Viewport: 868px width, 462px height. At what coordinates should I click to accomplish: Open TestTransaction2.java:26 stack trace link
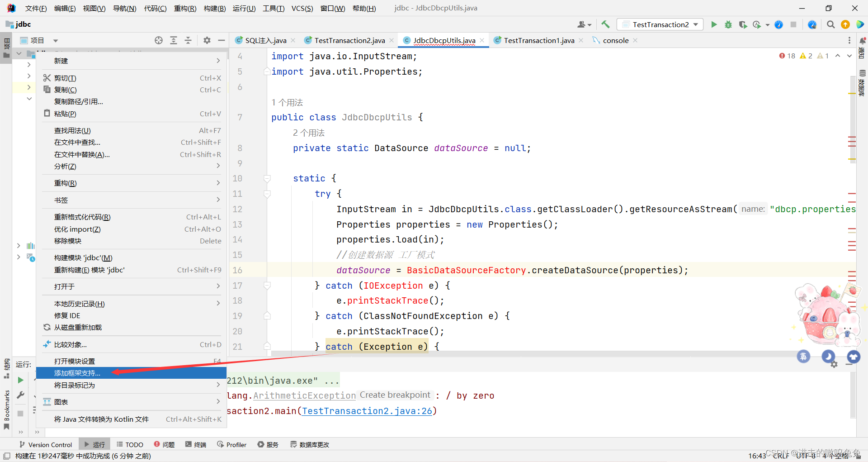pos(367,411)
